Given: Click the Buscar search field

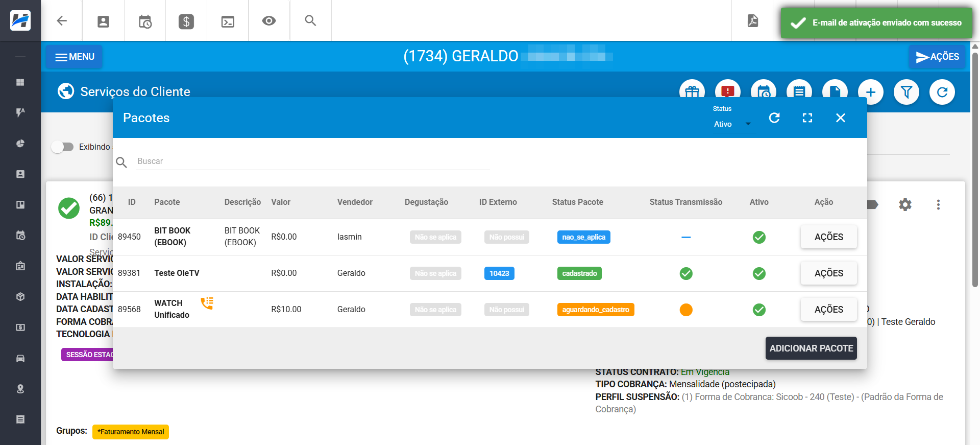Looking at the screenshot, I should (x=313, y=161).
